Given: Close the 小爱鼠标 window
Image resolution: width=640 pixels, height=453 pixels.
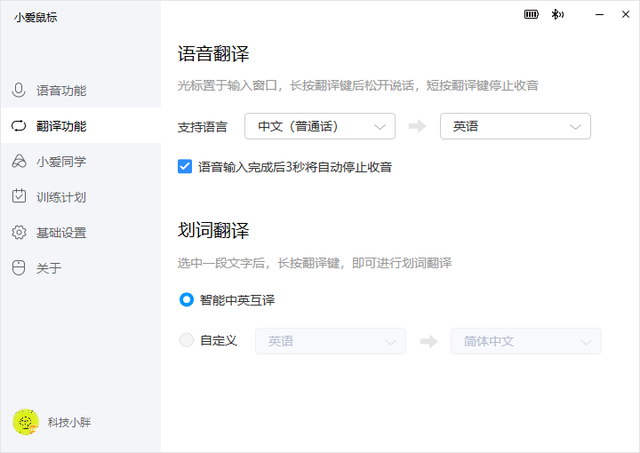Looking at the screenshot, I should click(x=625, y=15).
